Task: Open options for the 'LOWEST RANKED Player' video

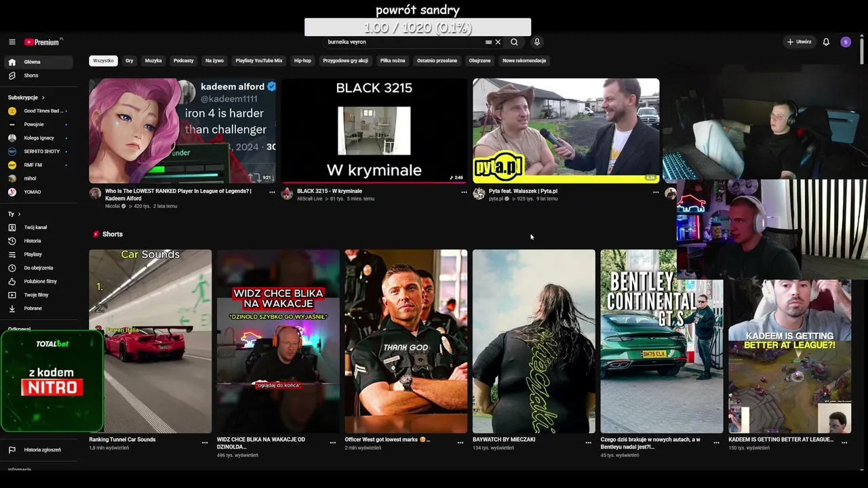Action: [x=272, y=192]
